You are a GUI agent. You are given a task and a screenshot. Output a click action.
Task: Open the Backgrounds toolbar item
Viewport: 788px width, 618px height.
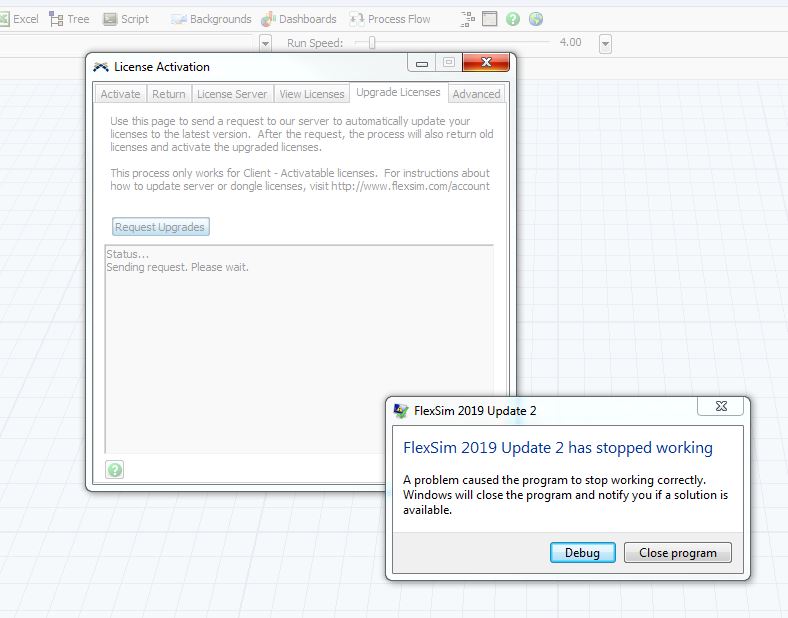click(211, 19)
